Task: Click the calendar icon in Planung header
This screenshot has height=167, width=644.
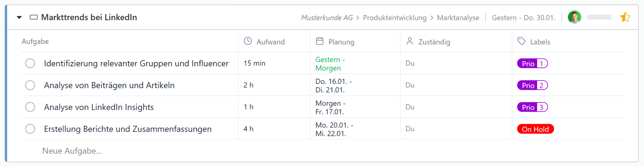Action: 319,41
